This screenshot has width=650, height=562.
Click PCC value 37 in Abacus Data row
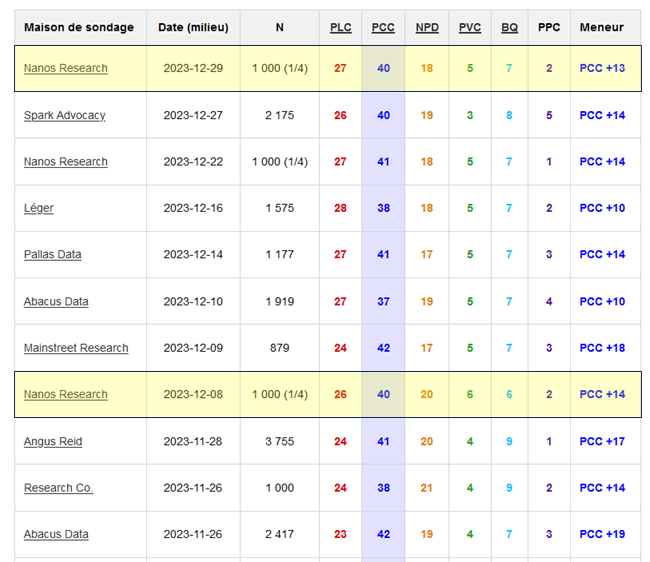pyautogui.click(x=383, y=301)
